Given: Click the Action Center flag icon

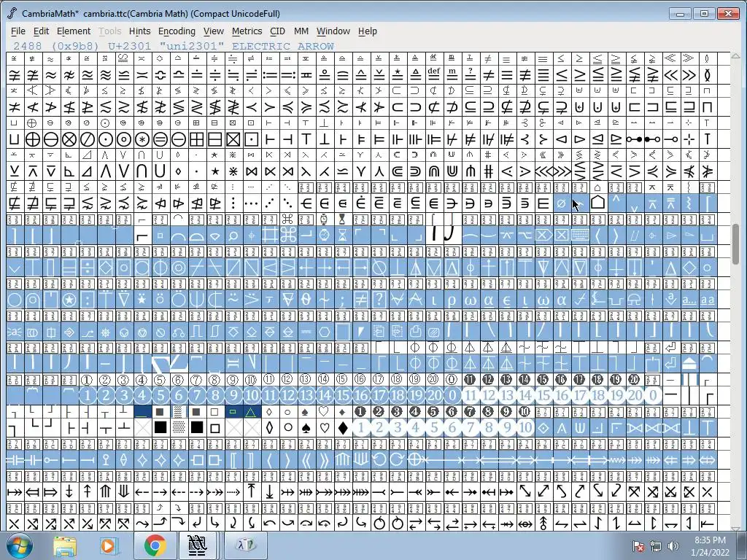Looking at the screenshot, I should tap(638, 545).
